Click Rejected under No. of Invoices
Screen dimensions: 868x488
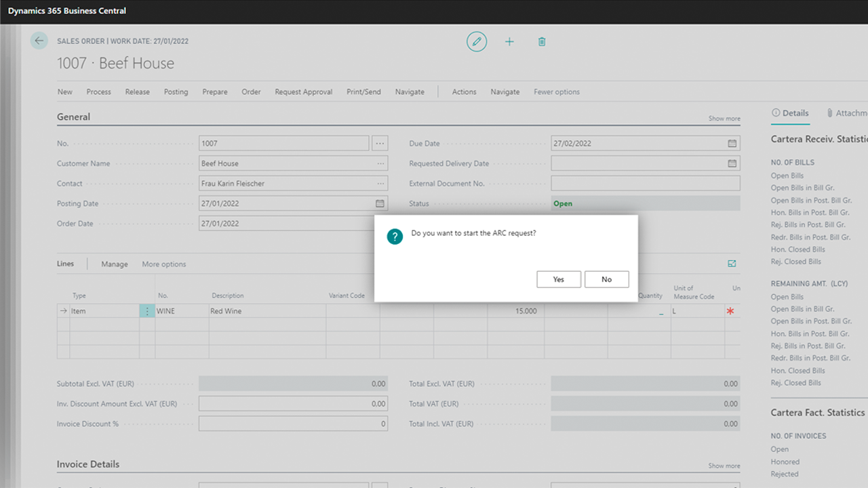tap(785, 474)
